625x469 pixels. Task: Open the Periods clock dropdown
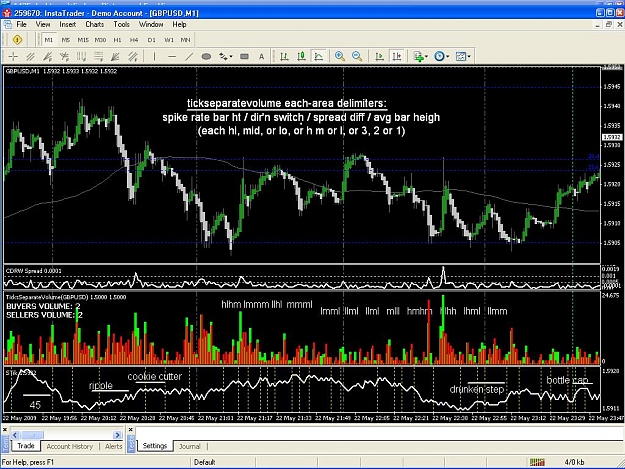441,57
